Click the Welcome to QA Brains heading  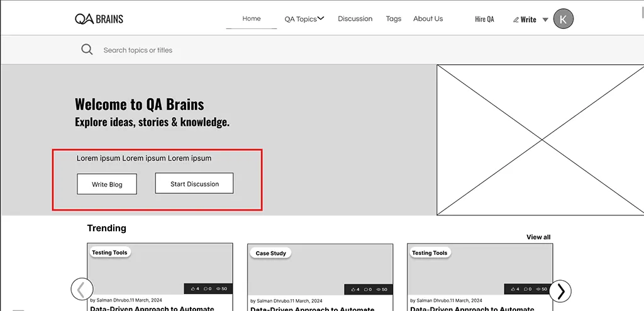click(139, 105)
